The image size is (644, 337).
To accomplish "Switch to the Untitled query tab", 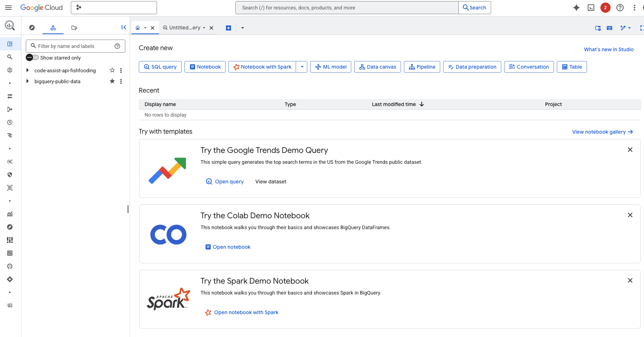I will [x=184, y=28].
